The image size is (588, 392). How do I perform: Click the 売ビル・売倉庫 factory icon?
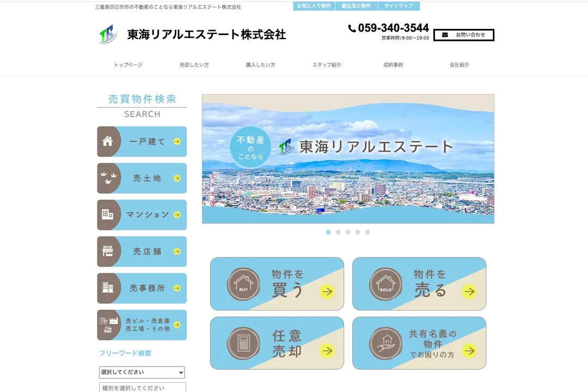point(109,325)
